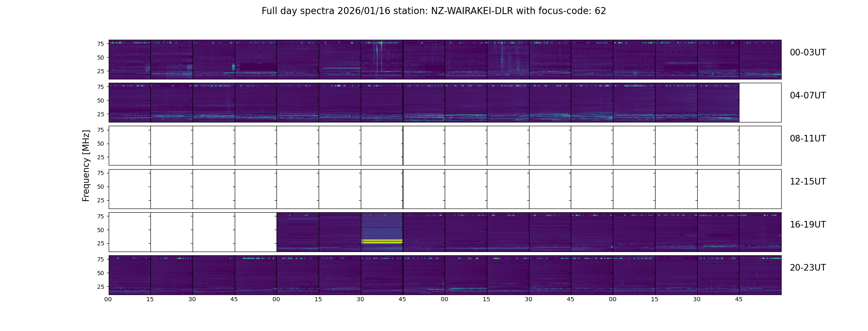
Task: Click the rightmost 45 time axis tick label
Action: [x=739, y=299]
